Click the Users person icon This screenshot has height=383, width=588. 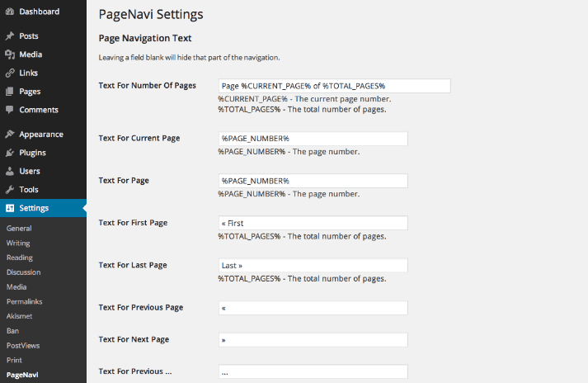pyautogui.click(x=10, y=171)
